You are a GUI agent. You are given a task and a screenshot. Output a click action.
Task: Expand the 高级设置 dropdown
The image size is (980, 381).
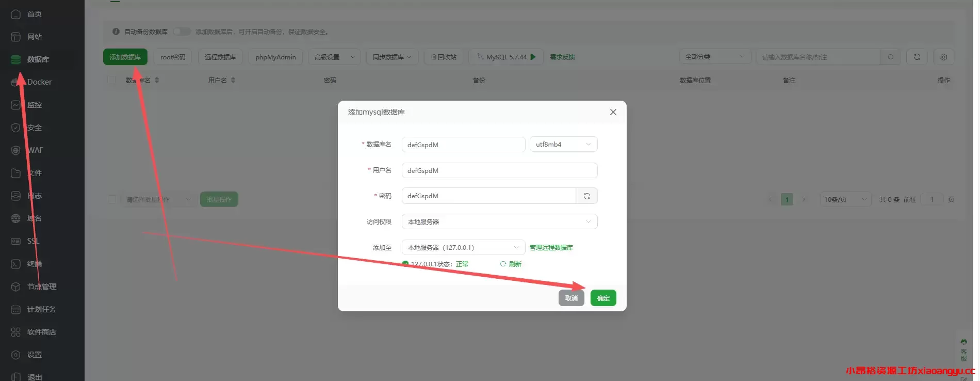[334, 57]
